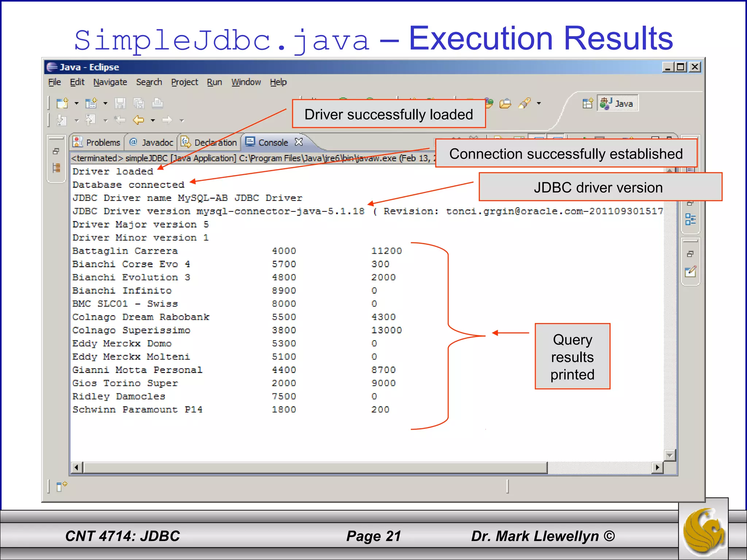Open the Window menu

click(246, 82)
